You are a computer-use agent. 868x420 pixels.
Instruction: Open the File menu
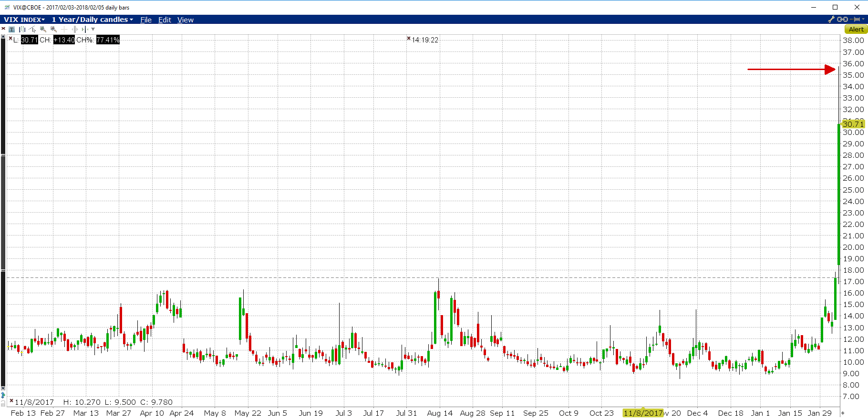[x=146, y=20]
